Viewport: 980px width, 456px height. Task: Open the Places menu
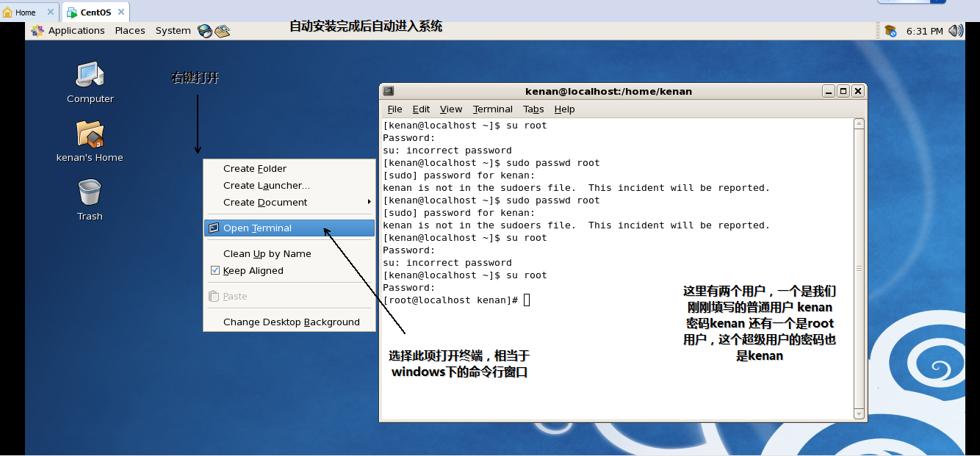[x=130, y=31]
